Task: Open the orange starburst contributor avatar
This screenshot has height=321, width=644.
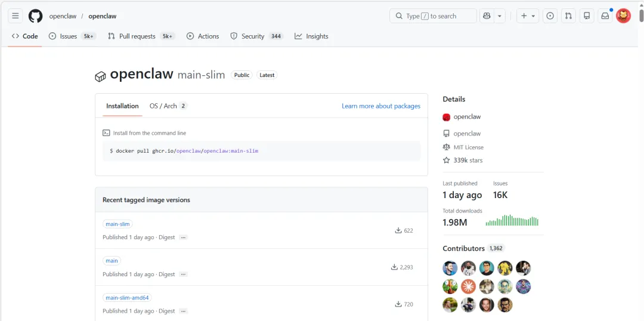Action: coord(468,286)
